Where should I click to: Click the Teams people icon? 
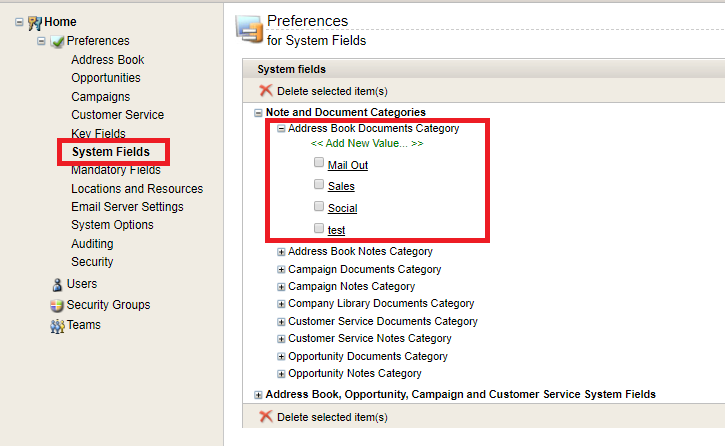click(57, 326)
